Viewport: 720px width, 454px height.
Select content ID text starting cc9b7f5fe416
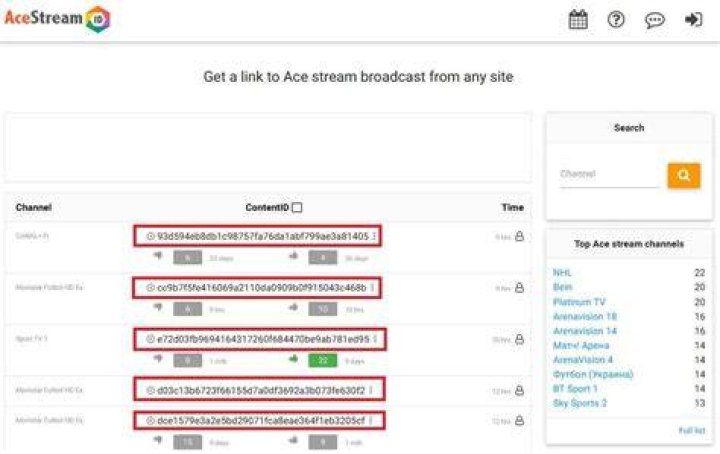pos(262,288)
